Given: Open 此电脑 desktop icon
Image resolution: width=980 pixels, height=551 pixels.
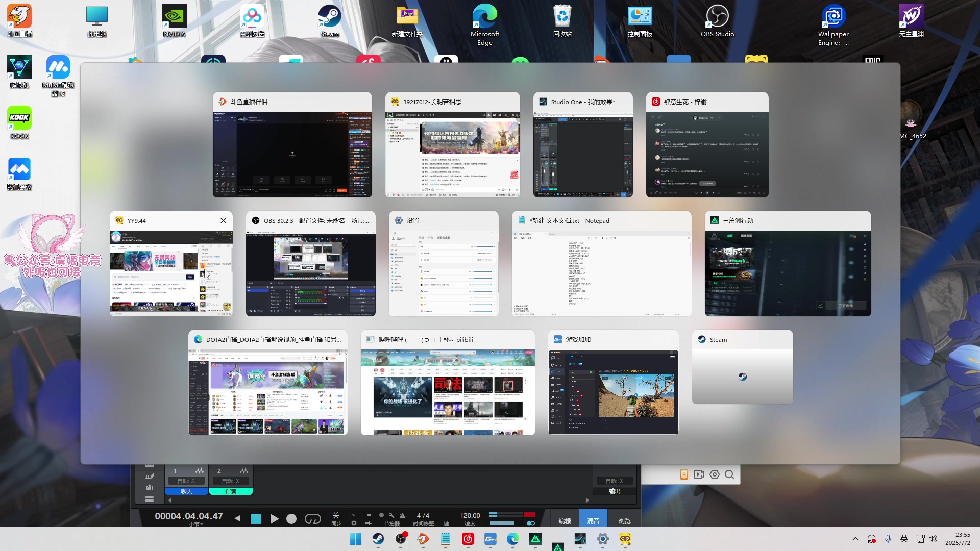Looking at the screenshot, I should pos(97,21).
